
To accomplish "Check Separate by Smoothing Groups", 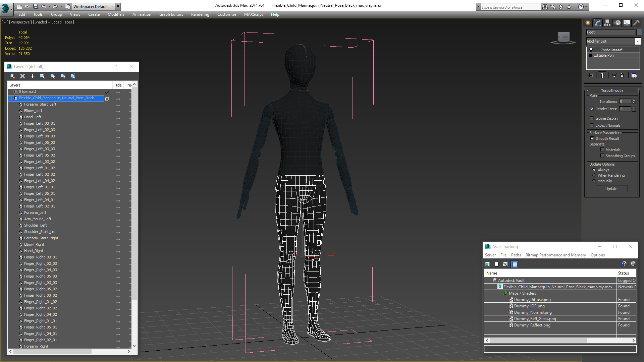I will (x=602, y=156).
